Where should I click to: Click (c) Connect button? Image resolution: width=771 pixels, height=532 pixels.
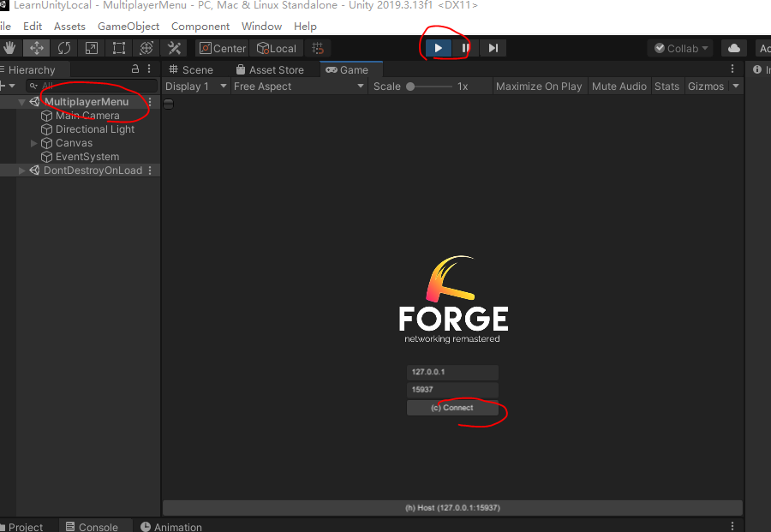452,408
